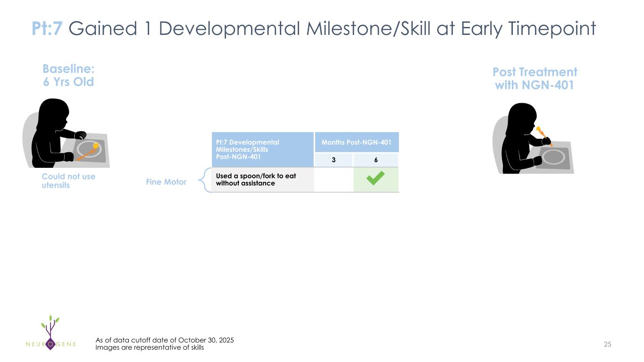Click the "Baseline: 6 Yrs Old" heading

(69, 75)
